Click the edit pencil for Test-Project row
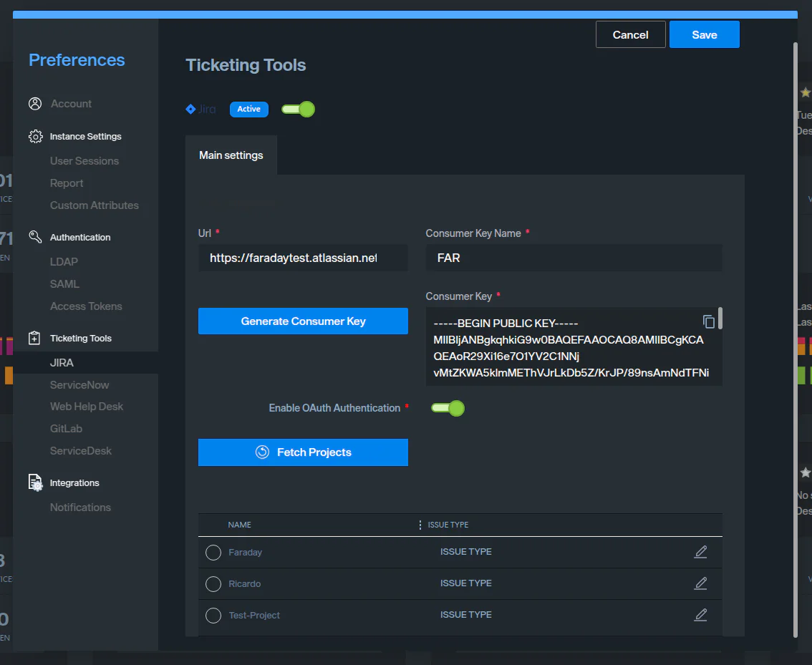Viewport: 812px width, 665px height. pyautogui.click(x=700, y=615)
